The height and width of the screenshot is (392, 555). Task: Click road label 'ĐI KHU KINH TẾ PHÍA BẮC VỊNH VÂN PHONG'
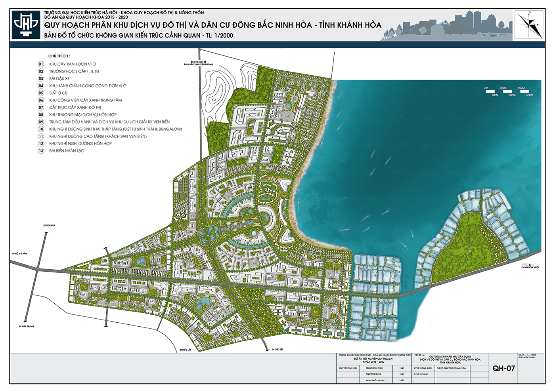tap(198, 63)
